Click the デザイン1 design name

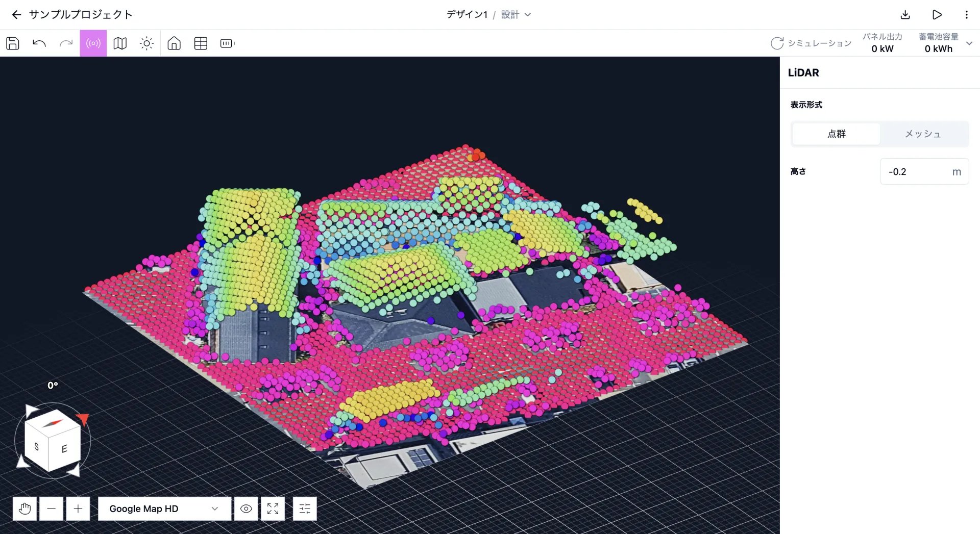click(467, 15)
